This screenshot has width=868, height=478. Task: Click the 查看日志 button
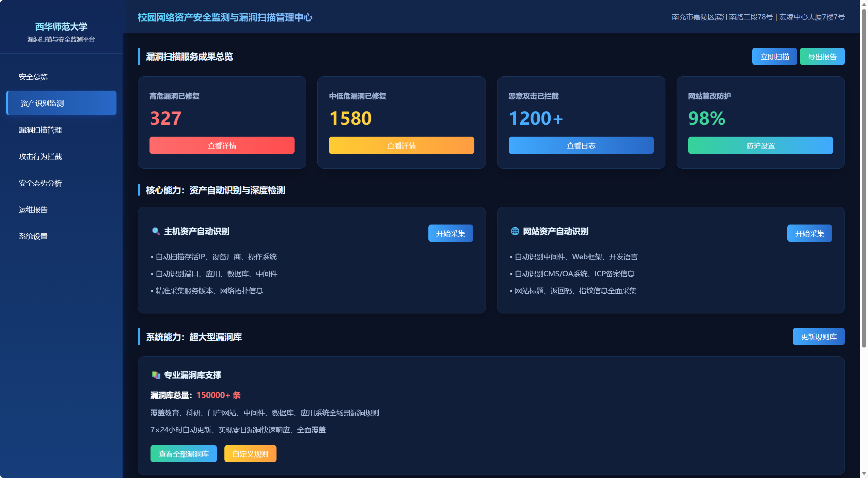pyautogui.click(x=581, y=145)
